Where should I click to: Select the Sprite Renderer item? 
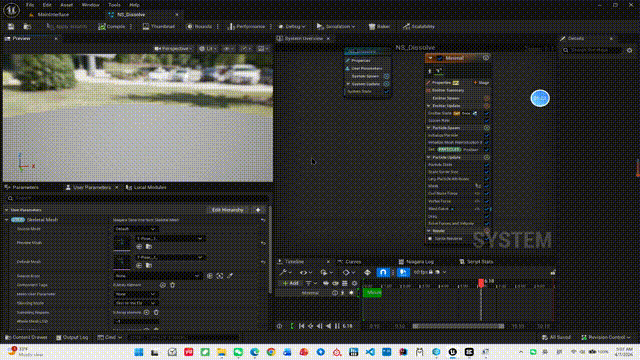tap(448, 239)
